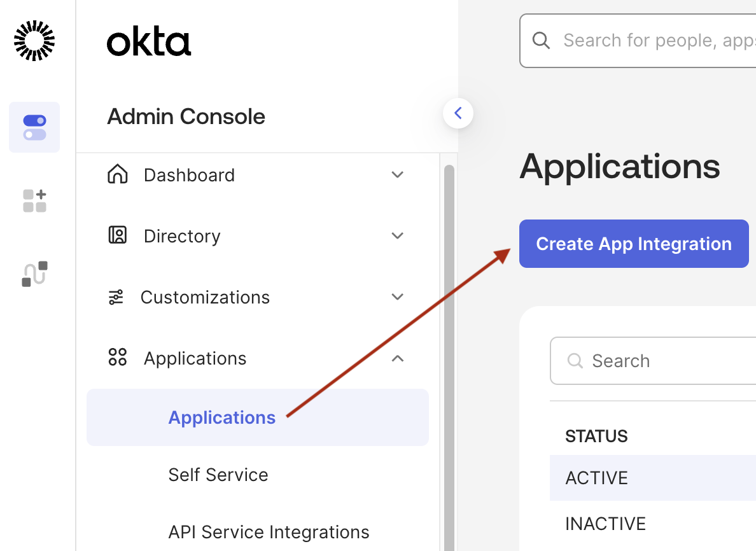Image resolution: width=756 pixels, height=551 pixels.
Task: Click the Directory badge icon
Action: (x=118, y=235)
